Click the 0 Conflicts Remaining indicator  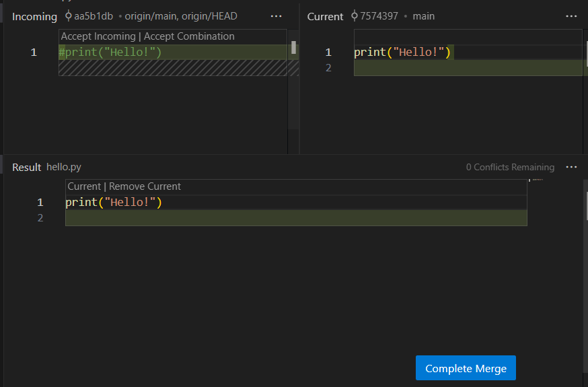(510, 167)
